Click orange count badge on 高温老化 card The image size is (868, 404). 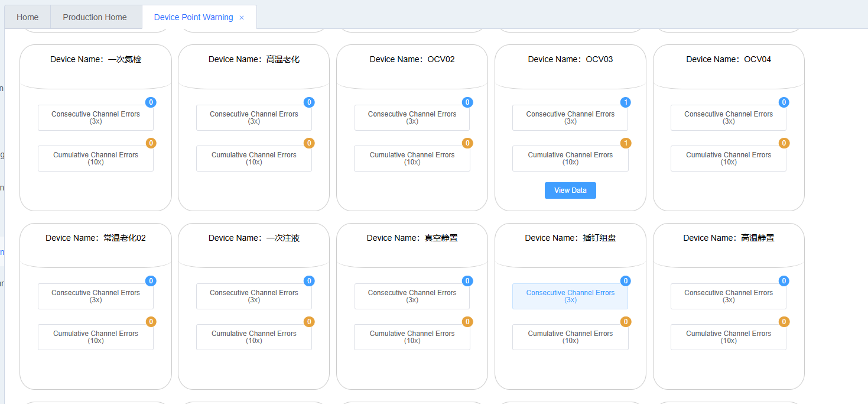(x=309, y=143)
